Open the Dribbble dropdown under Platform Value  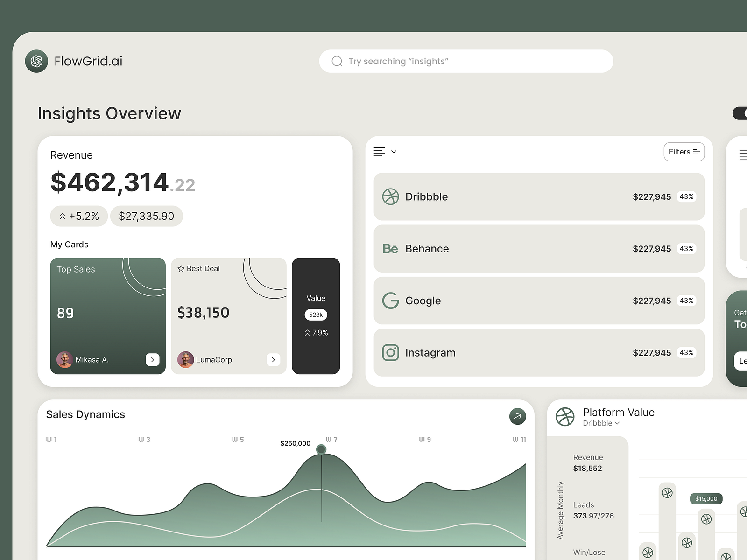[601, 423]
